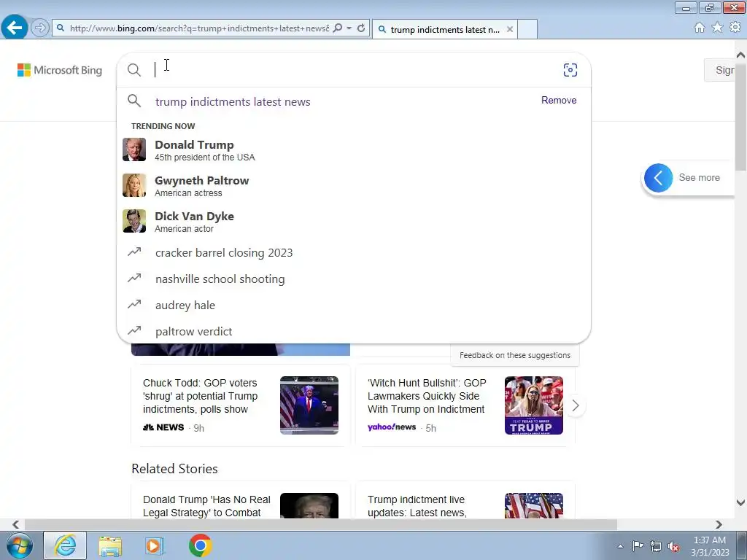This screenshot has width=747, height=560.
Task: Open the address bar autocomplete dropdown arrow
Action: coord(349,28)
